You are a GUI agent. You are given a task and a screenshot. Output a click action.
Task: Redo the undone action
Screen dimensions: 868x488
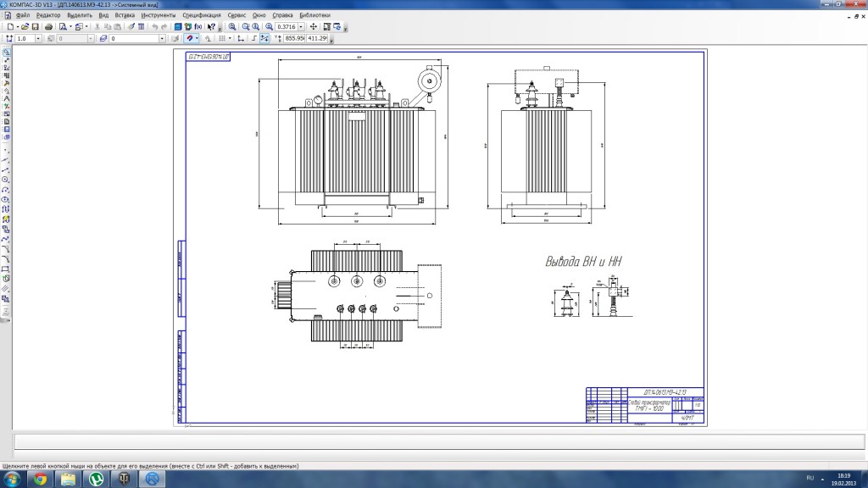164,26
